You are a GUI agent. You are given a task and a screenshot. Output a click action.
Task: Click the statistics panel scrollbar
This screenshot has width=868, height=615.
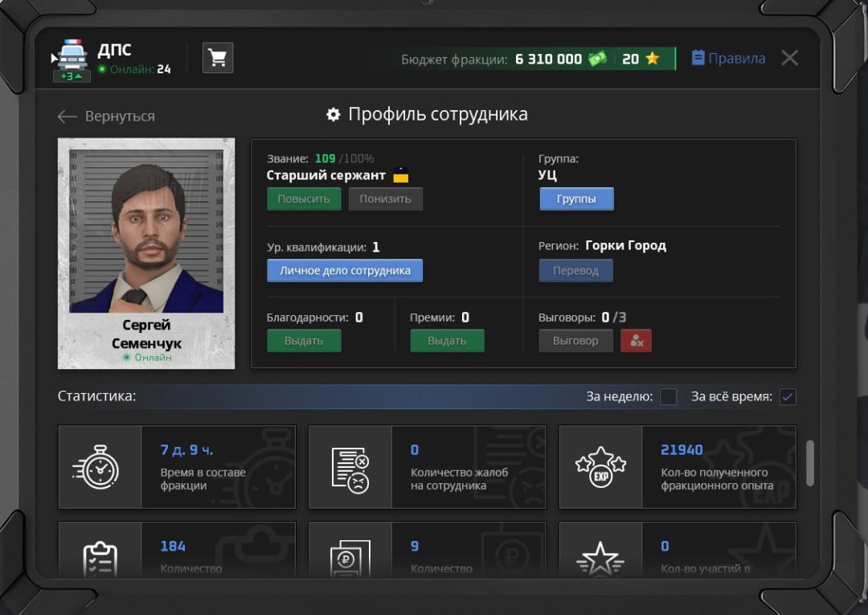pyautogui.click(x=810, y=463)
